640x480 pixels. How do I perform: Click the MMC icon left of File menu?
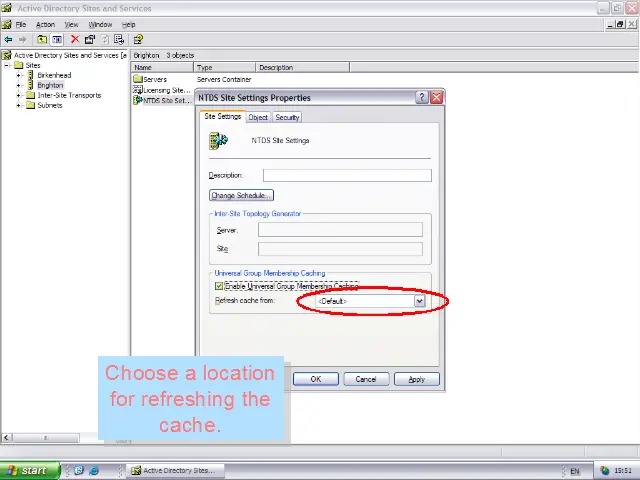[x=7, y=24]
